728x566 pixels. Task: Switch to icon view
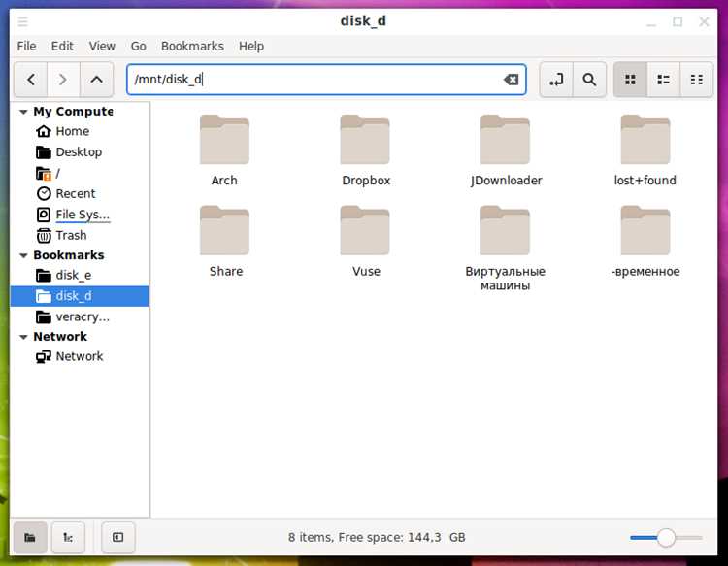(x=630, y=80)
